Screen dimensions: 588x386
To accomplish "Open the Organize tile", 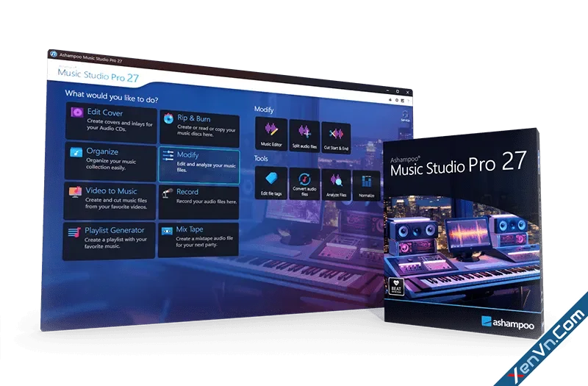I will [111, 162].
